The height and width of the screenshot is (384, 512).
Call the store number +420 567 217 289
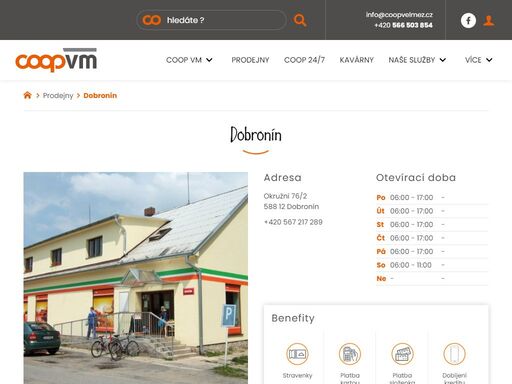[293, 222]
